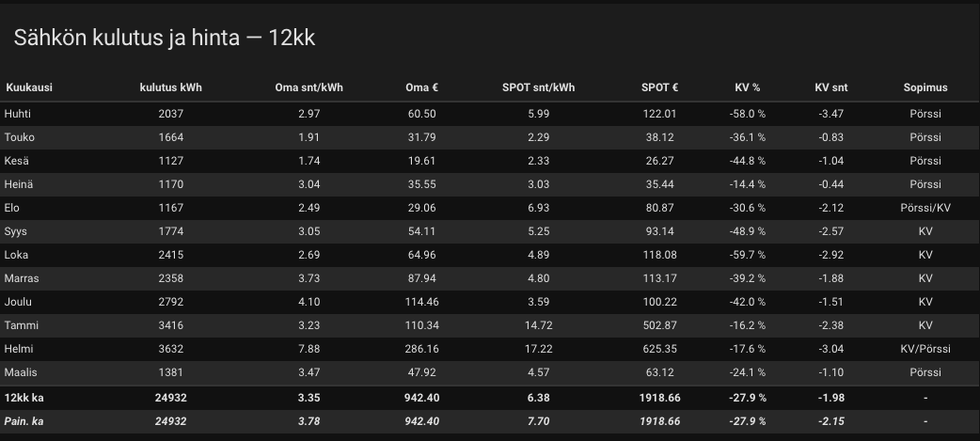Click the SPOT snt/kWh column header

click(x=538, y=87)
